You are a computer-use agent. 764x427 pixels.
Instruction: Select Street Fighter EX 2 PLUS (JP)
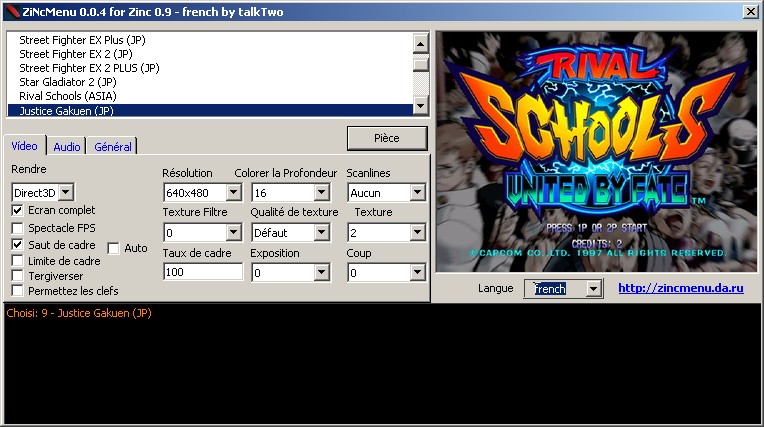coord(210,68)
